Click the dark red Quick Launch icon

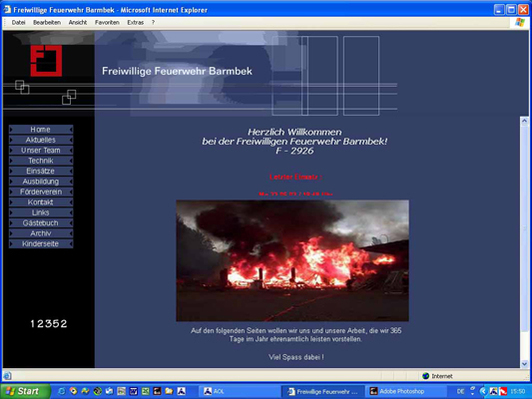pos(157,391)
